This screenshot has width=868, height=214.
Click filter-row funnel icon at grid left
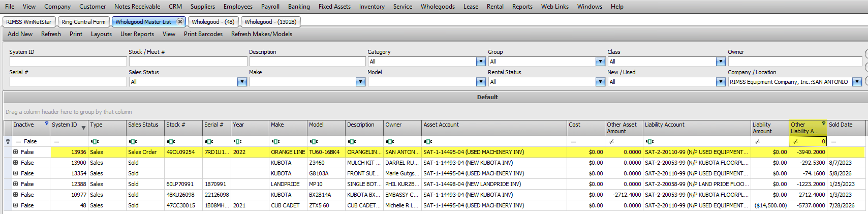(x=8, y=142)
